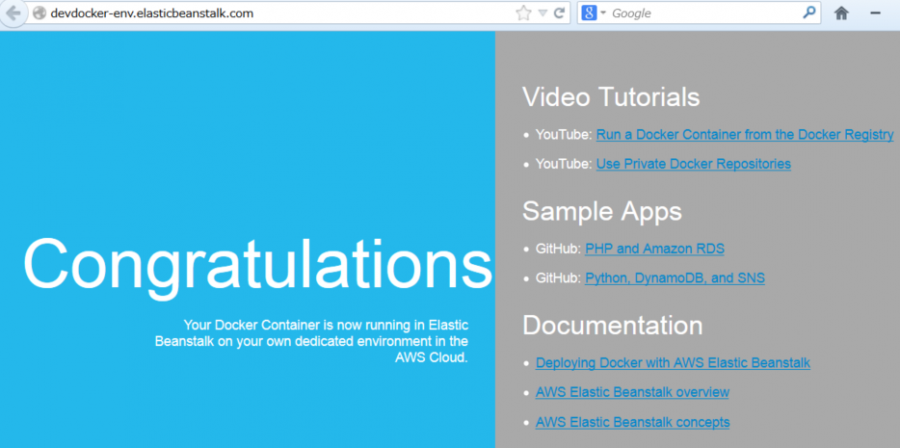The height and width of the screenshot is (448, 900).
Task: Open Python, DynamoDB, and SNS link
Action: pos(674,278)
